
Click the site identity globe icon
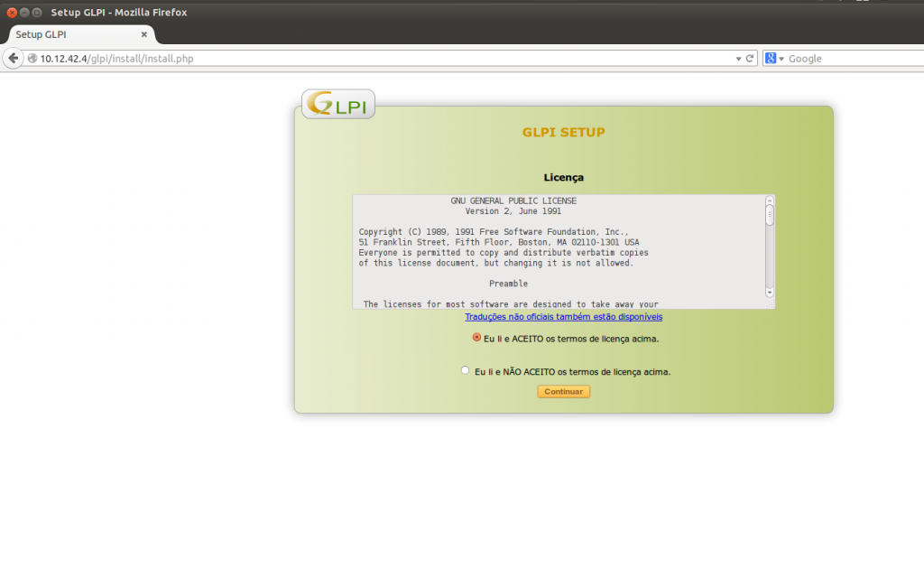32,59
